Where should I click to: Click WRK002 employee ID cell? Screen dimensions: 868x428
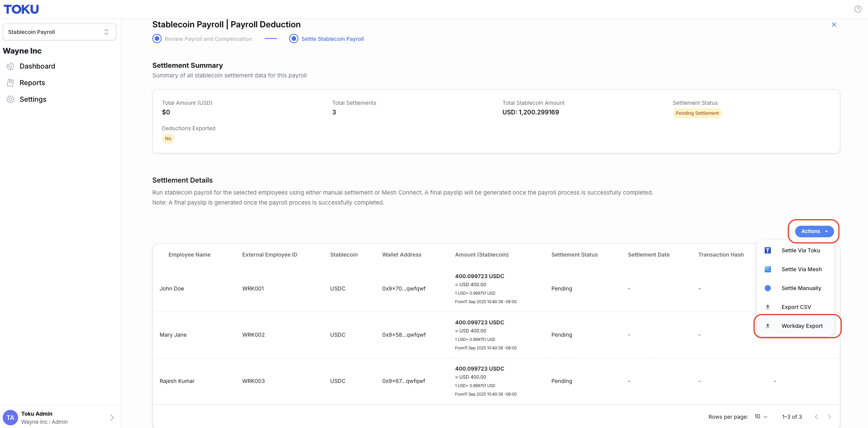(253, 335)
